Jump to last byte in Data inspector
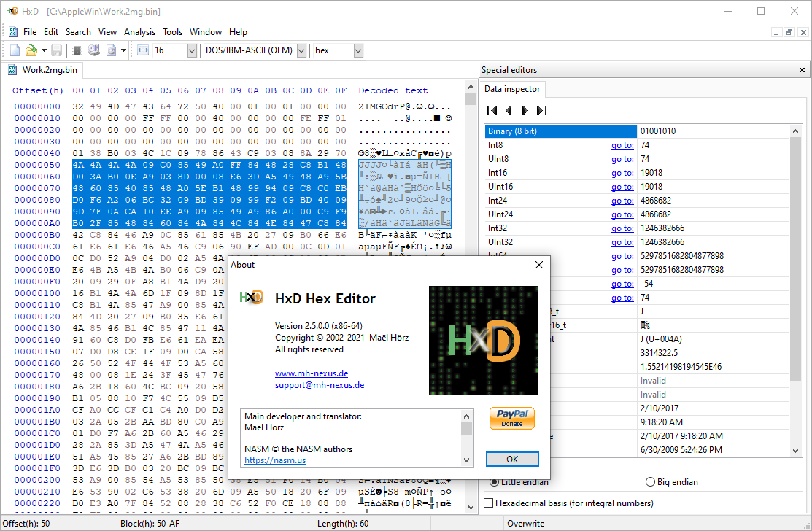This screenshot has height=531, width=812. (x=541, y=110)
